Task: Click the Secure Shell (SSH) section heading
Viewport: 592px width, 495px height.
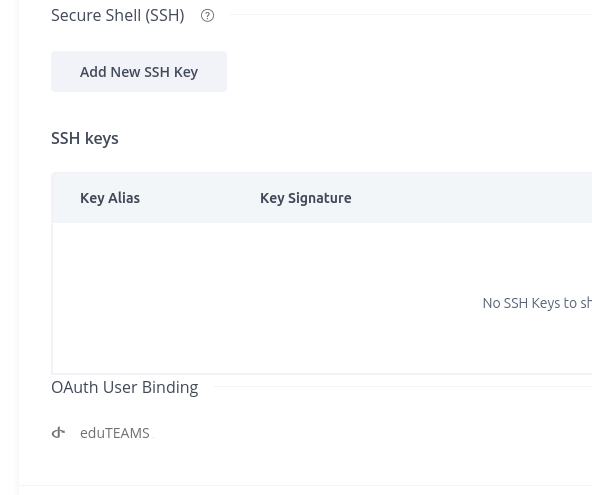Action: pyautogui.click(x=118, y=15)
